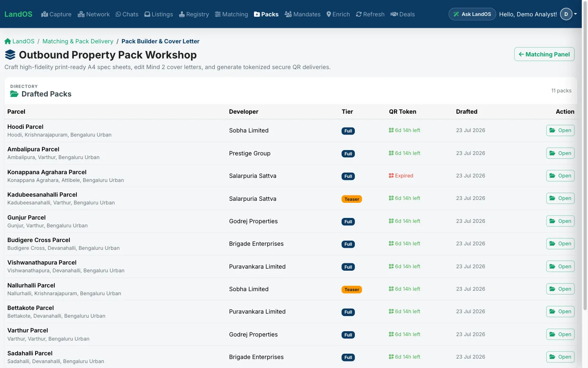Click the Packs nav item
The height and width of the screenshot is (368, 588).
point(266,14)
